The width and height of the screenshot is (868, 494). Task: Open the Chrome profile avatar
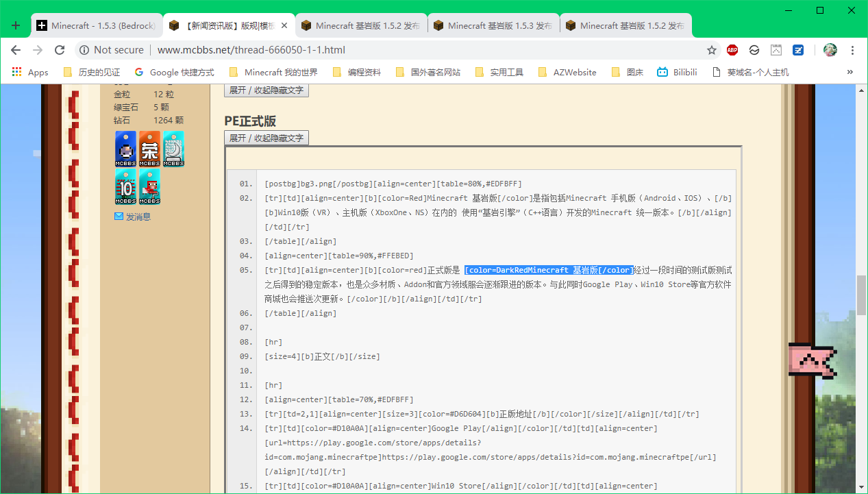point(830,50)
